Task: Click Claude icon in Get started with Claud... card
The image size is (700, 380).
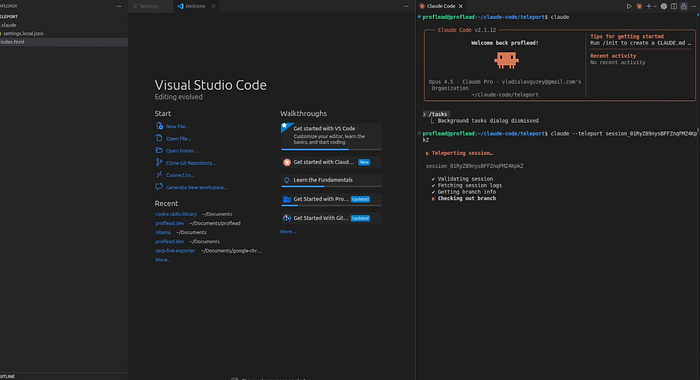Action: (x=287, y=162)
